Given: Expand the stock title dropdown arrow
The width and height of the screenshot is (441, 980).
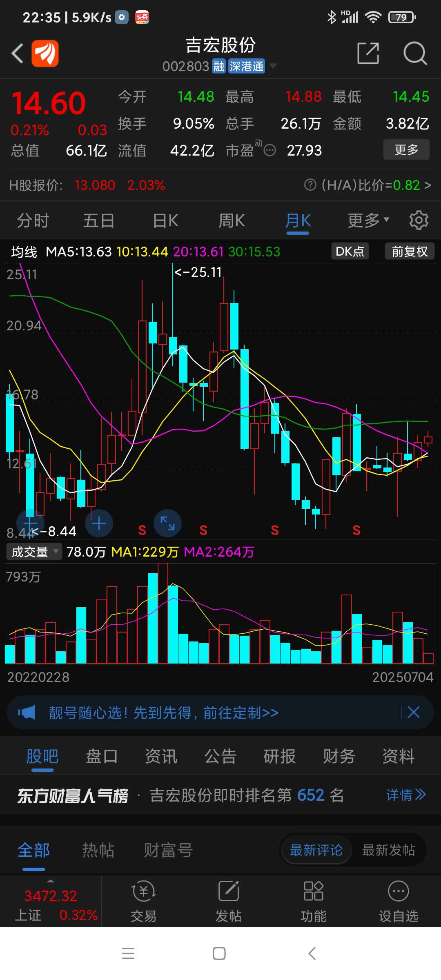Looking at the screenshot, I should coord(273,66).
